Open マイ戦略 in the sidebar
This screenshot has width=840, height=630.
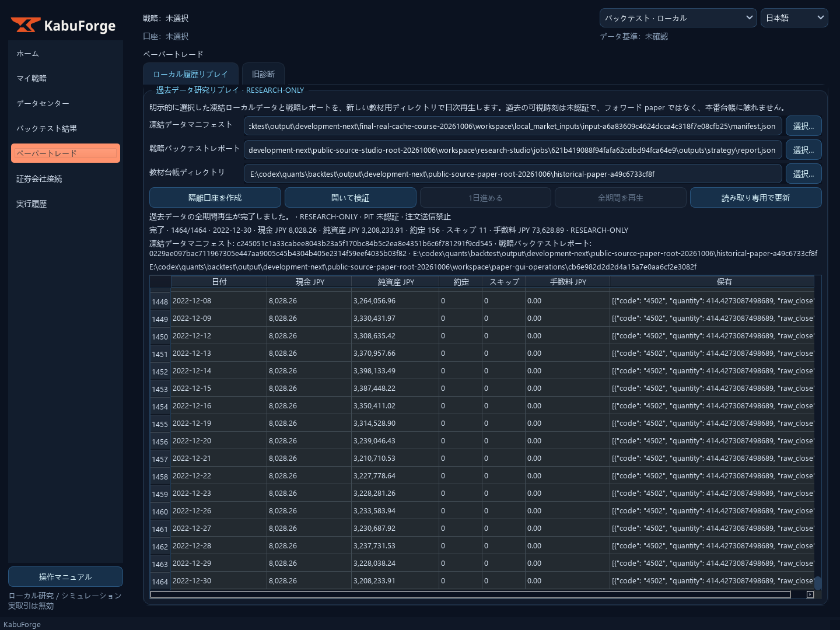click(65, 79)
